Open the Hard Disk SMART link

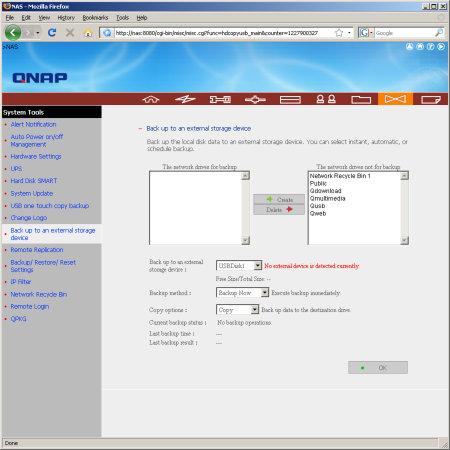(x=34, y=181)
